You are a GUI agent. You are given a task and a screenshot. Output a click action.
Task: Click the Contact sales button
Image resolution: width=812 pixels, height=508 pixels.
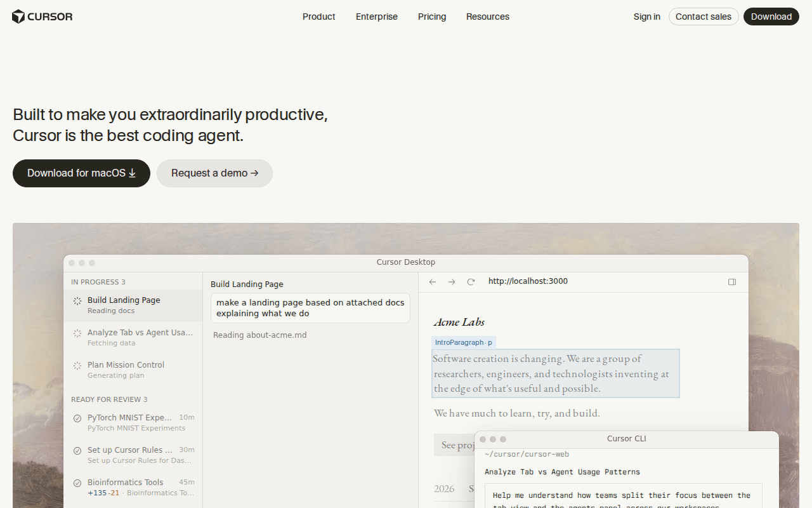pos(704,17)
